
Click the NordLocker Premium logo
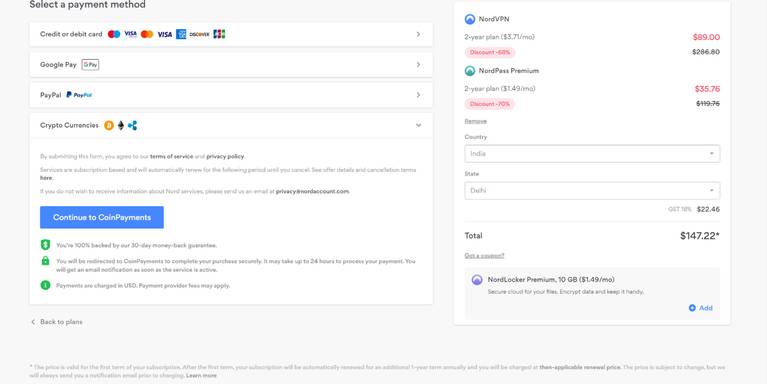coord(477,280)
